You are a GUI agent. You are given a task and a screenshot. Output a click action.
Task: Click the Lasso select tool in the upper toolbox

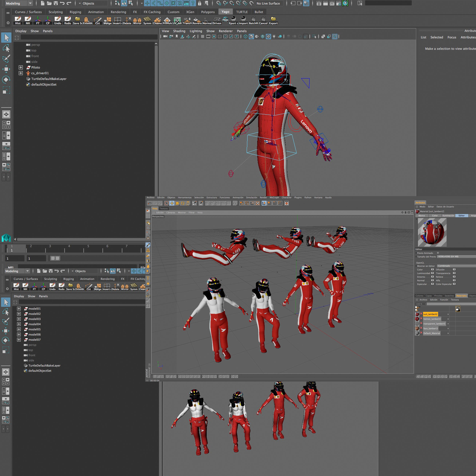(x=6, y=48)
